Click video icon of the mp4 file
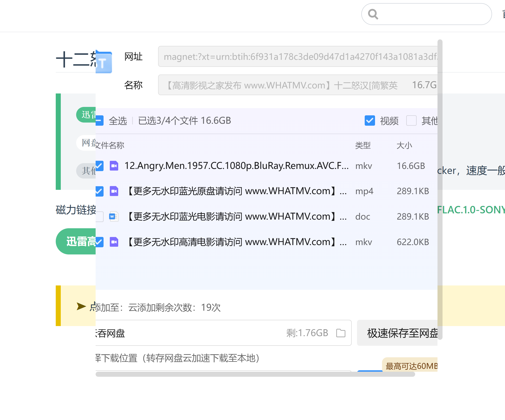505x420 pixels. click(114, 191)
